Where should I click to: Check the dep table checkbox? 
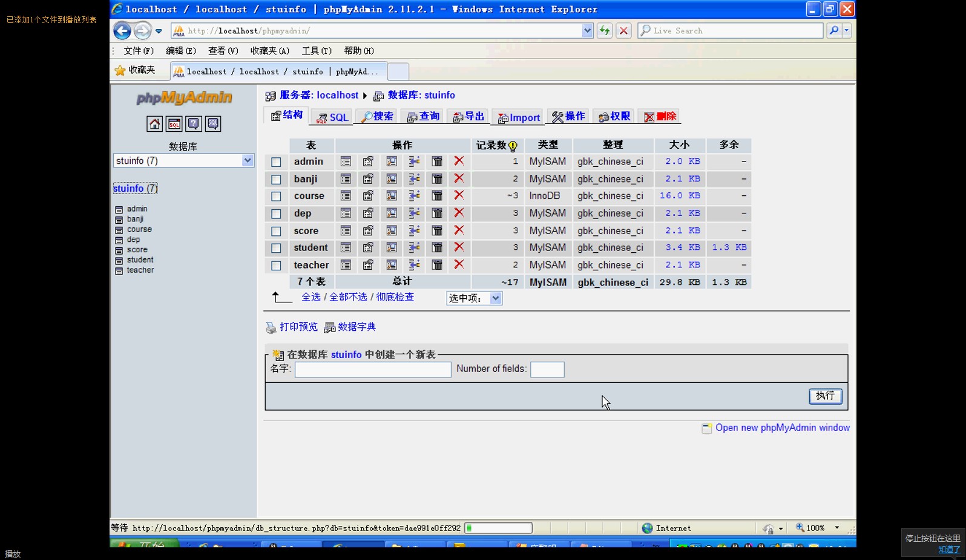[276, 214]
